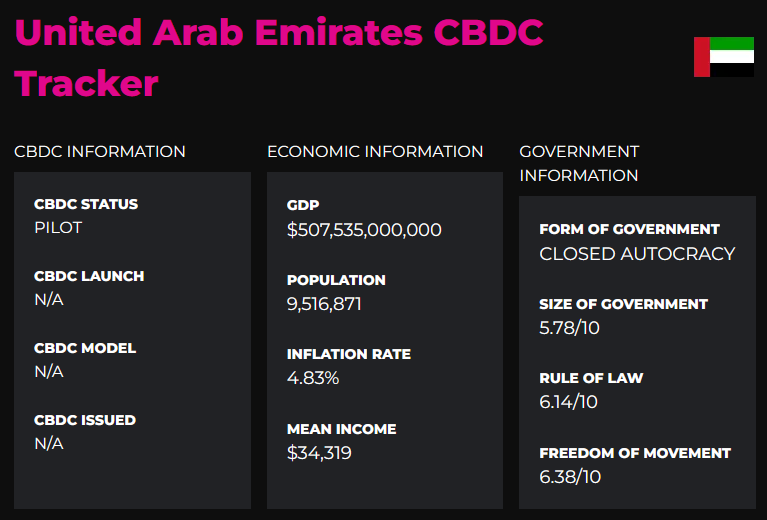Click the MEAN INCOME value $34,319
This screenshot has width=767, height=520.
[319, 453]
